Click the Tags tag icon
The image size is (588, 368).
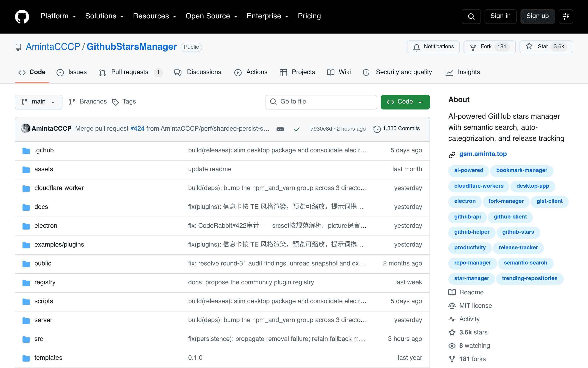pyautogui.click(x=115, y=102)
